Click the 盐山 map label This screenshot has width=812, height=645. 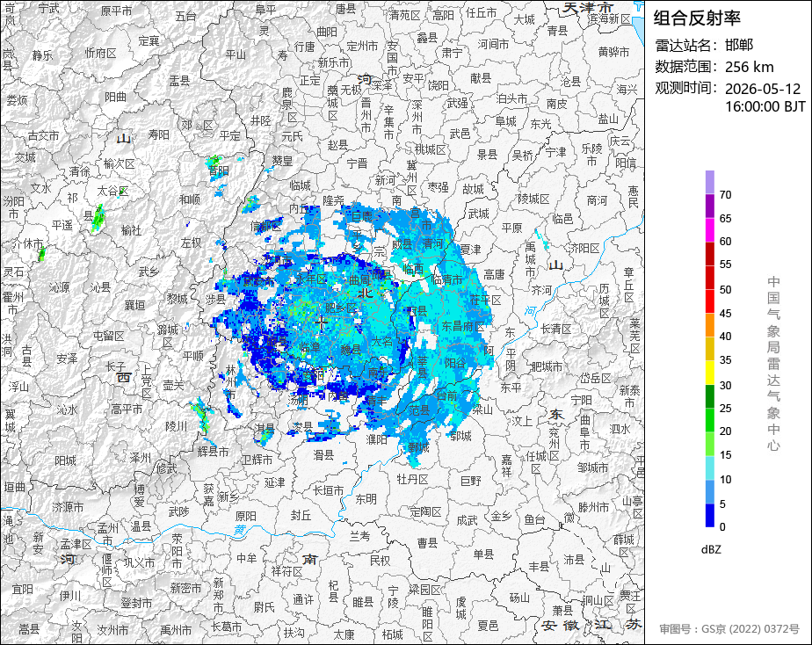pyautogui.click(x=608, y=119)
